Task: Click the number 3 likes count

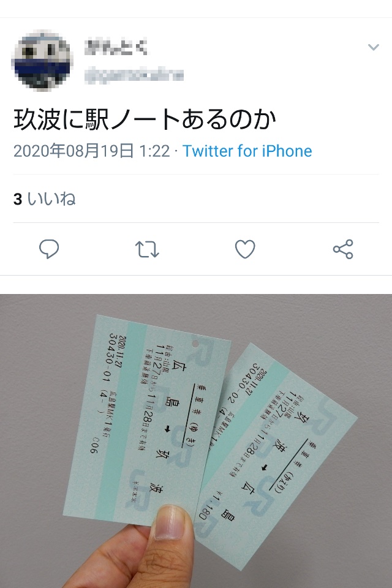Action: point(18,199)
